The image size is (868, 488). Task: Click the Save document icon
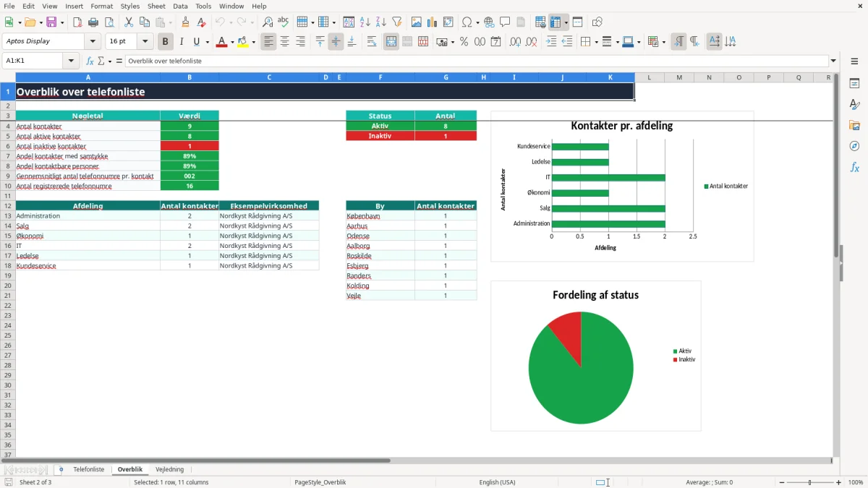(51, 22)
